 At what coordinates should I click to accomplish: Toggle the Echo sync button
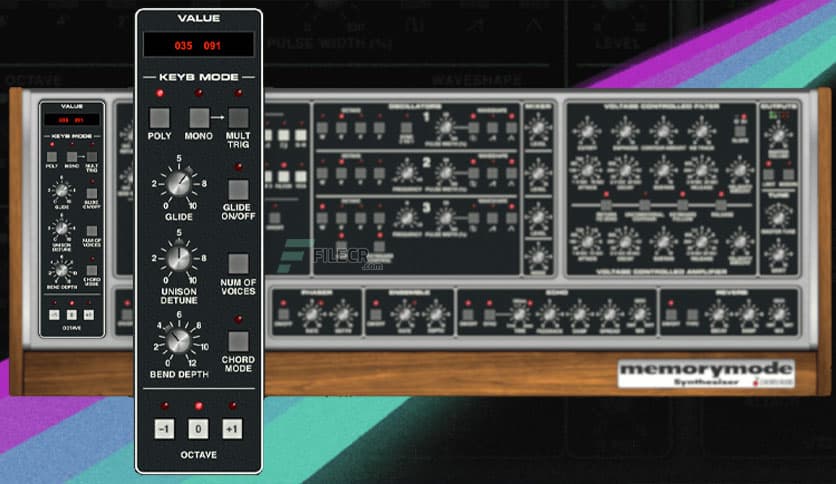[489, 314]
